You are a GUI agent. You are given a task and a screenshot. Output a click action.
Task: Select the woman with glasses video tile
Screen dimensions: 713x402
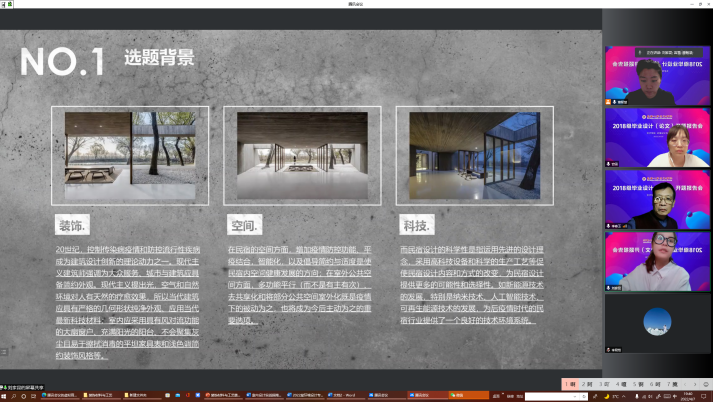tap(657, 261)
